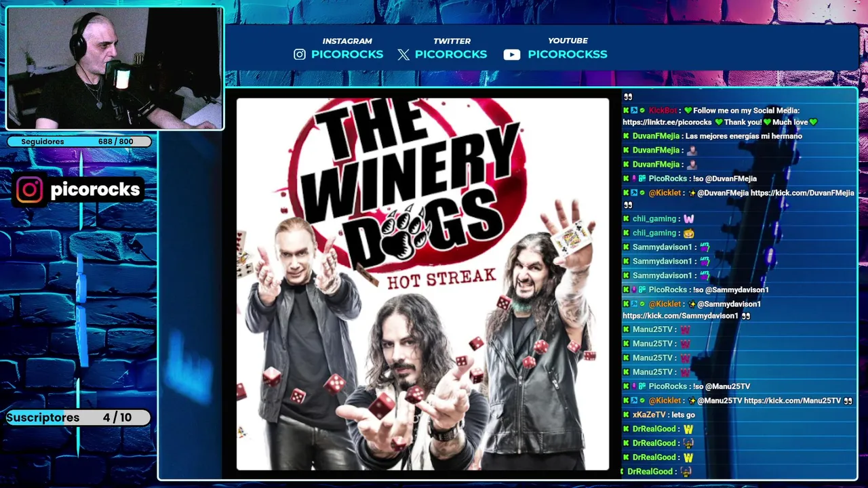Click the KickBot username in chat
The height and width of the screenshot is (488, 868).
tap(663, 110)
